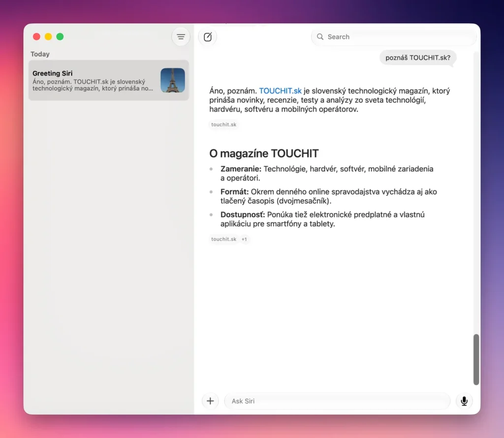Click the 'O magazíne TOUCHIT' heading

tap(264, 154)
